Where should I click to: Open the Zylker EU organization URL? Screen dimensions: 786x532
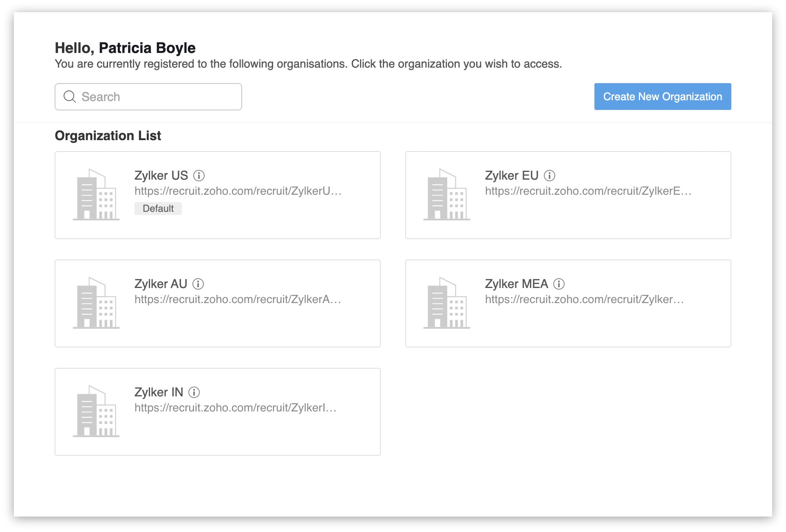tap(588, 191)
